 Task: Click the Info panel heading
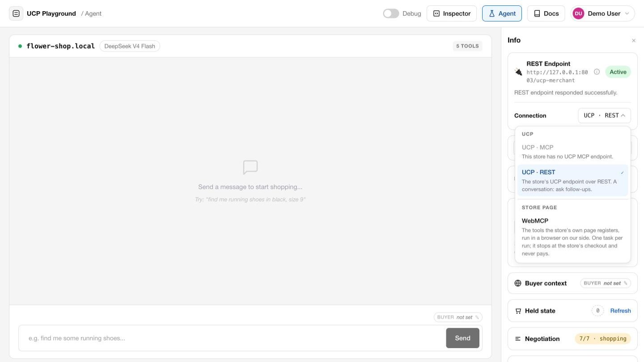coord(514,40)
